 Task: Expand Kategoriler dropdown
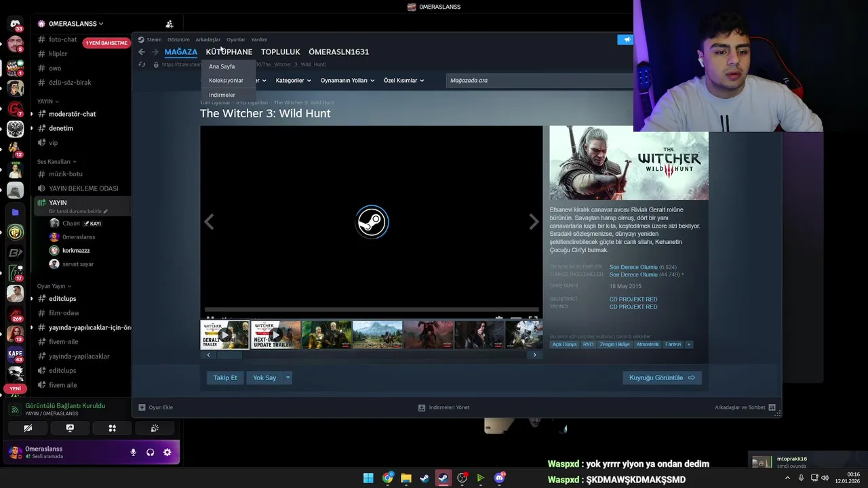(x=293, y=81)
